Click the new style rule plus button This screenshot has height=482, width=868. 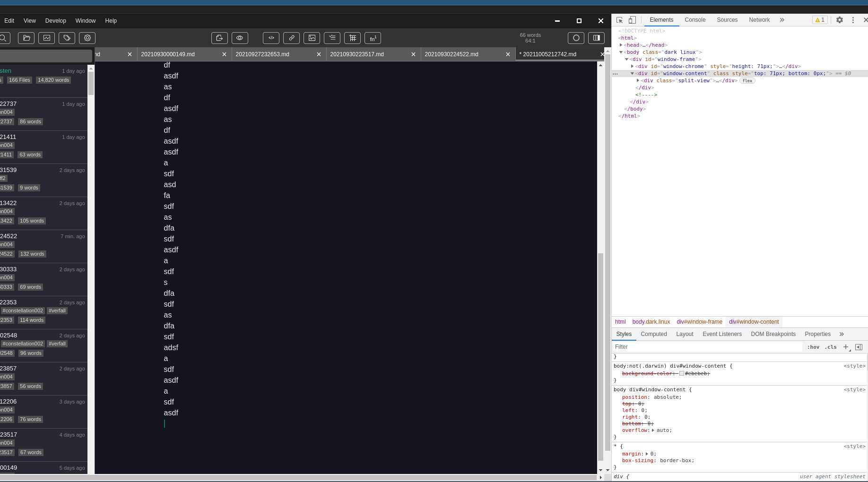tap(846, 347)
